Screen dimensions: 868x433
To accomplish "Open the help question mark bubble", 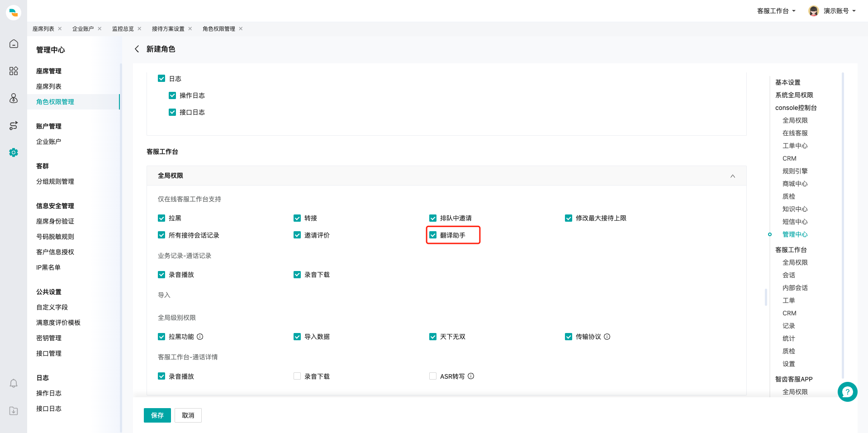I will point(847,392).
